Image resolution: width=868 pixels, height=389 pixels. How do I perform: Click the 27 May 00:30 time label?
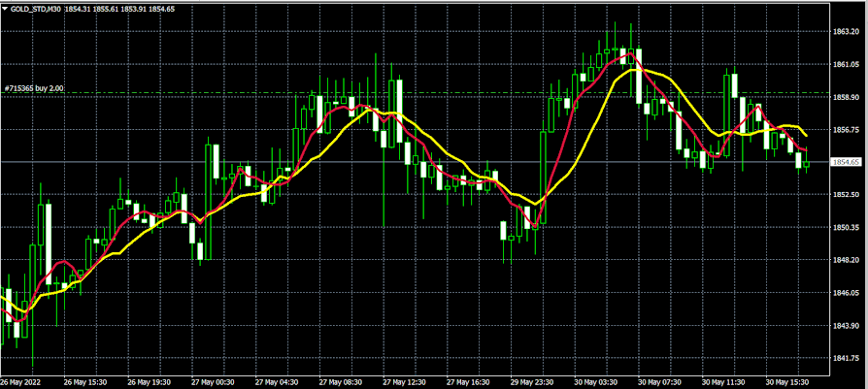(213, 382)
